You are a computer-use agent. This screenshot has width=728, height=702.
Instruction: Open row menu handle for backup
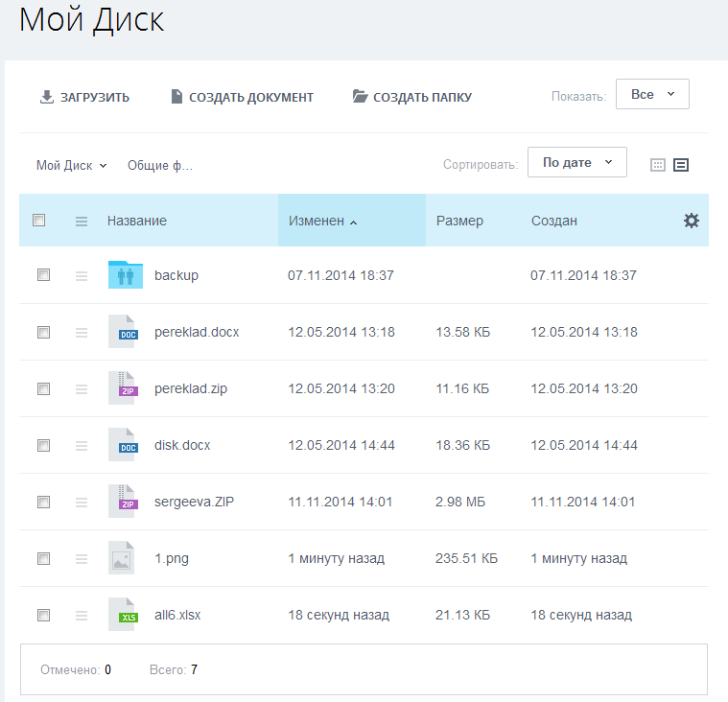coord(82,276)
